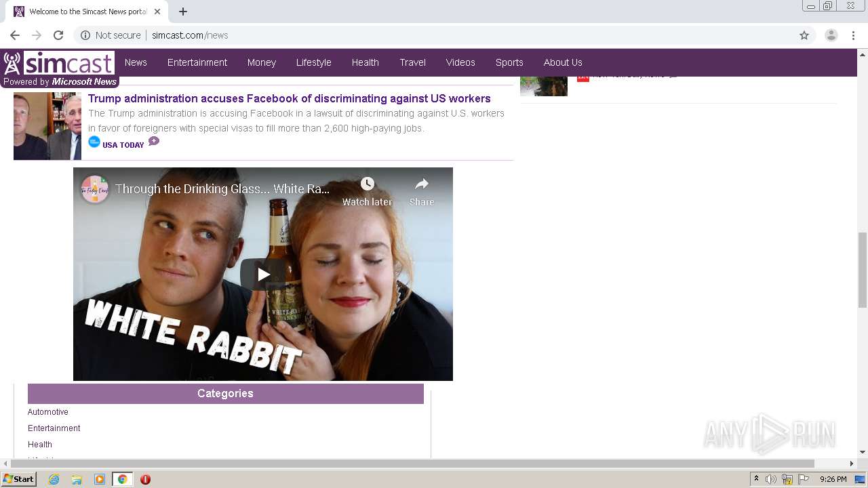Screen dimensions: 868x488
Task: Open the volume speaker tray icon
Action: coord(771,479)
